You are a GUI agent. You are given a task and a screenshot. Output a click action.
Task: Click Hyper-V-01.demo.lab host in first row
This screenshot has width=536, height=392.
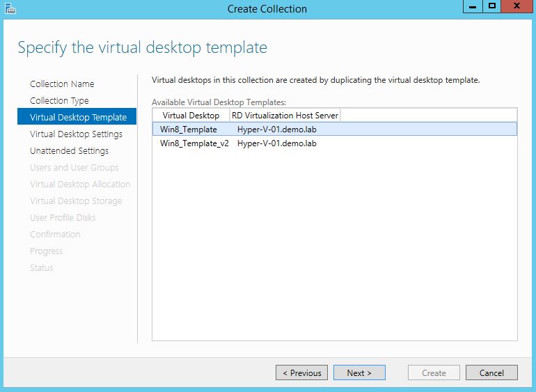click(x=277, y=130)
